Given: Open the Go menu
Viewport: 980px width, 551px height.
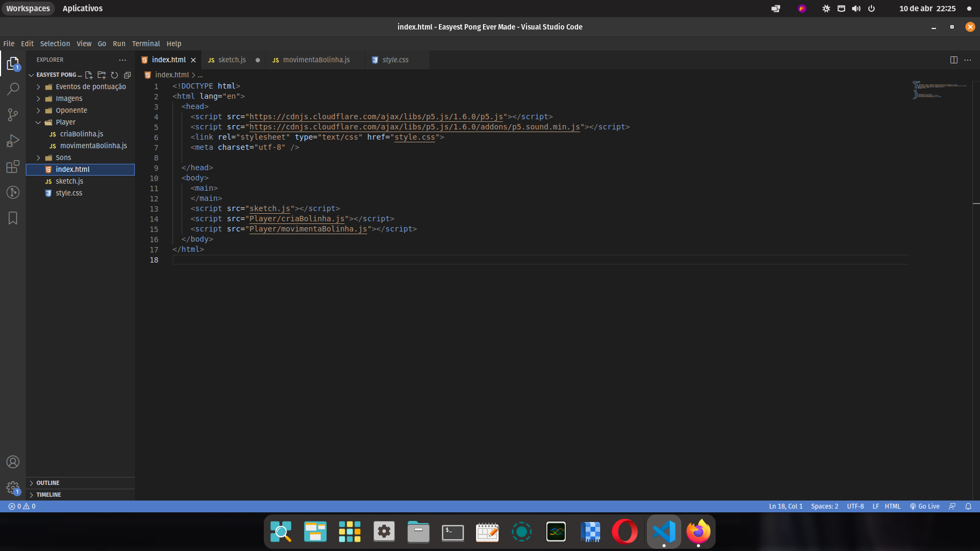Looking at the screenshot, I should 102,44.
